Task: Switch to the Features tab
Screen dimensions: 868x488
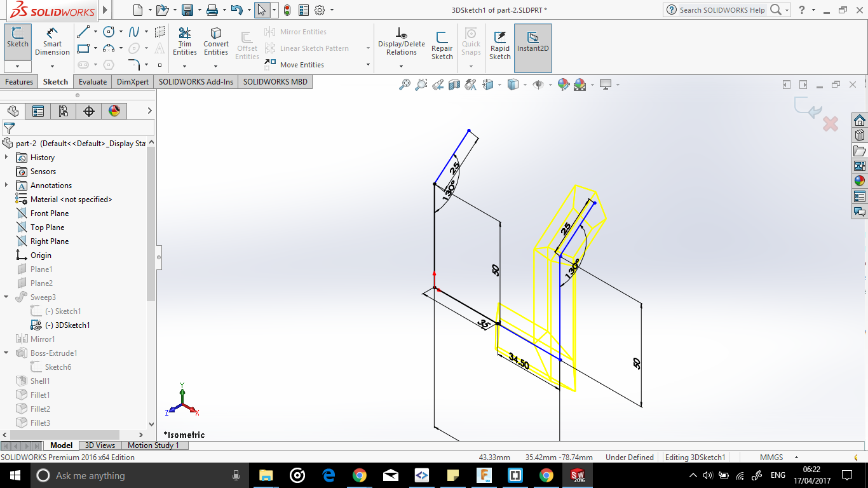Action: tap(19, 82)
